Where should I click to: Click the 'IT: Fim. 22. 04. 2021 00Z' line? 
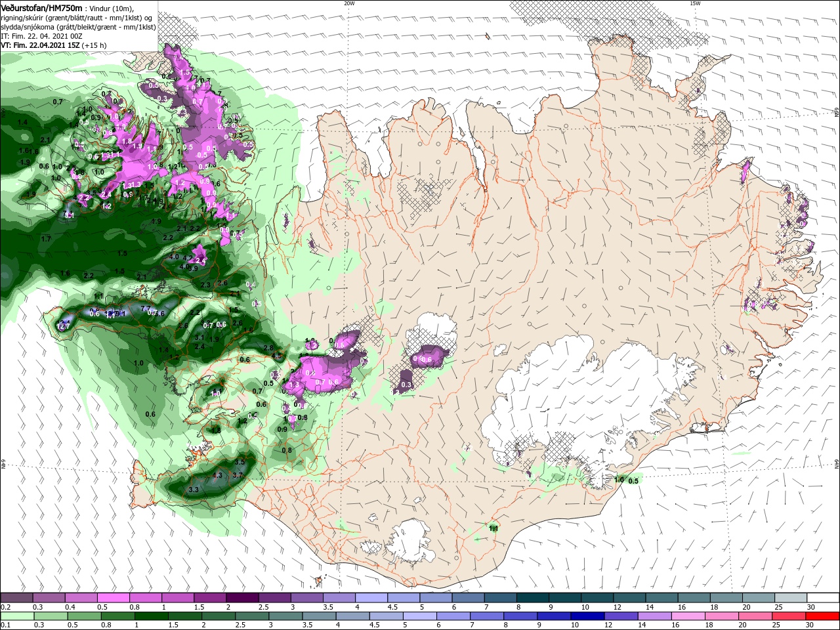click(41, 36)
